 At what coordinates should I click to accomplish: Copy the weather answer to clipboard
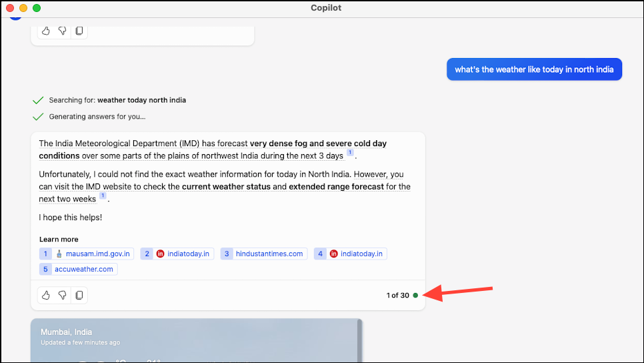79,295
